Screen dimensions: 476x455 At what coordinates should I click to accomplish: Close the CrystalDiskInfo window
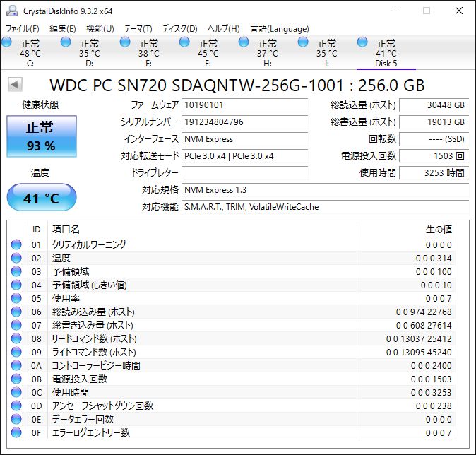coord(459,11)
